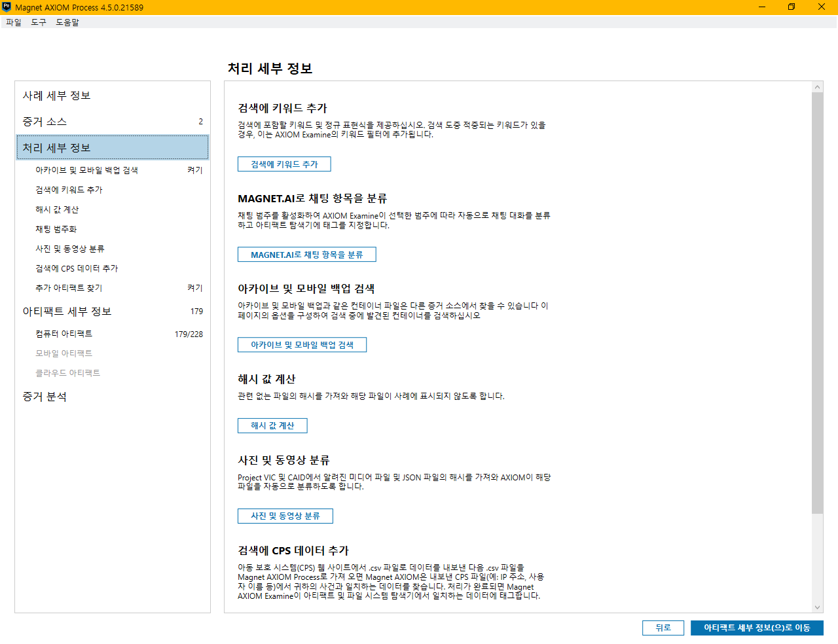
Task: Click the 179 count next to 아티팩트 세부 정보
Action: pos(196,312)
